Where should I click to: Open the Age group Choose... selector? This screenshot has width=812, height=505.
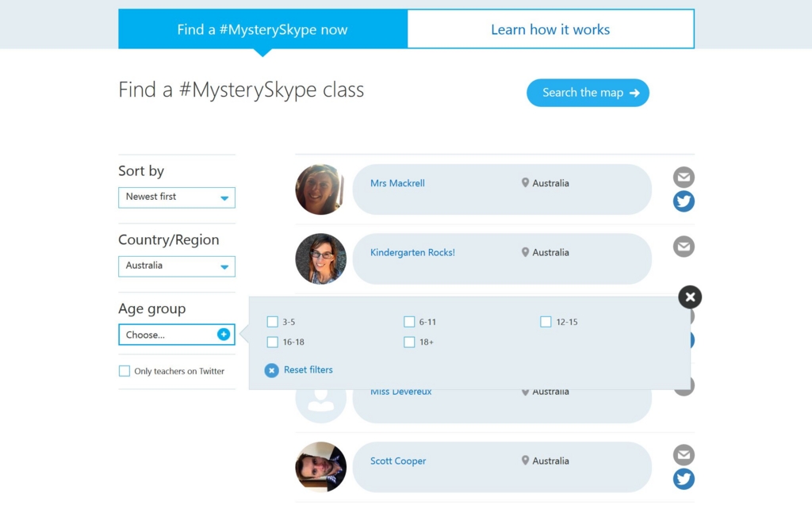coord(177,335)
